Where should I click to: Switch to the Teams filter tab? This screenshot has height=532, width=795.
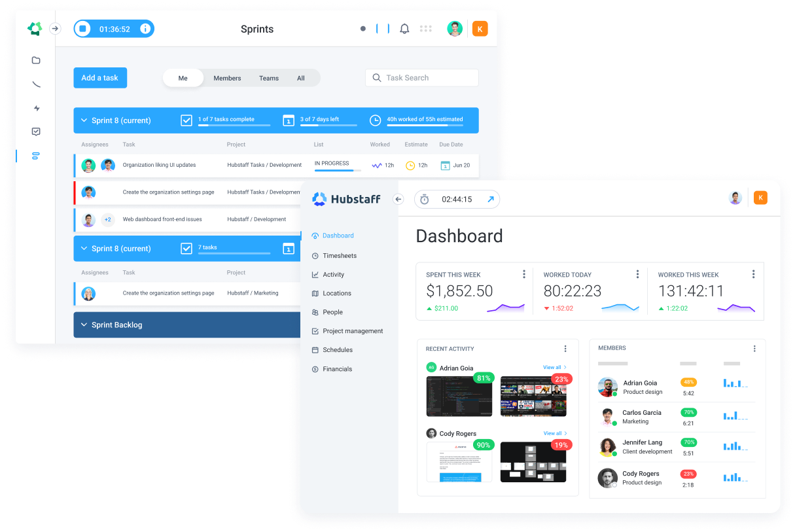[268, 78]
